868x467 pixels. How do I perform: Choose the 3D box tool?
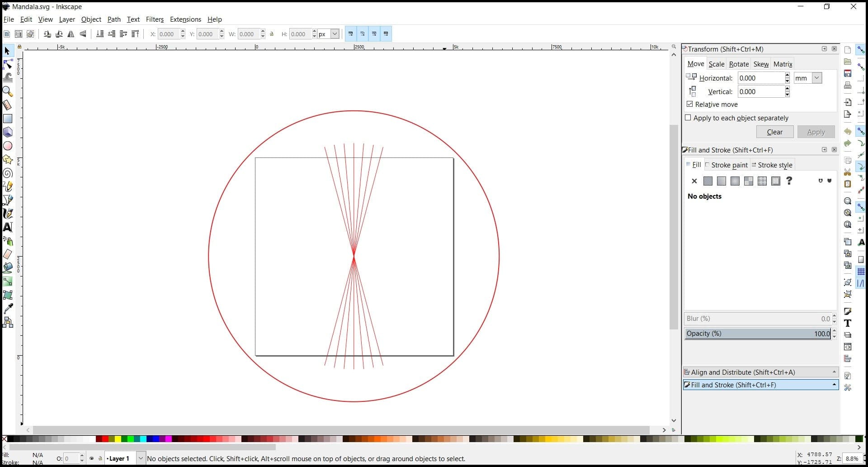pos(8,132)
